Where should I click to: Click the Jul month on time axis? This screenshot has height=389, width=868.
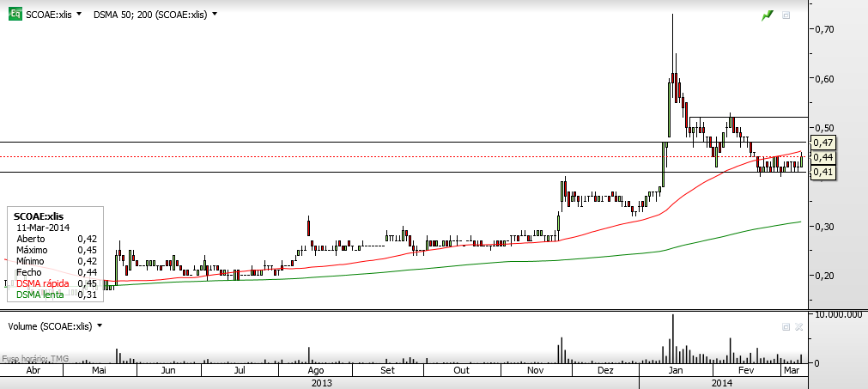[240, 369]
